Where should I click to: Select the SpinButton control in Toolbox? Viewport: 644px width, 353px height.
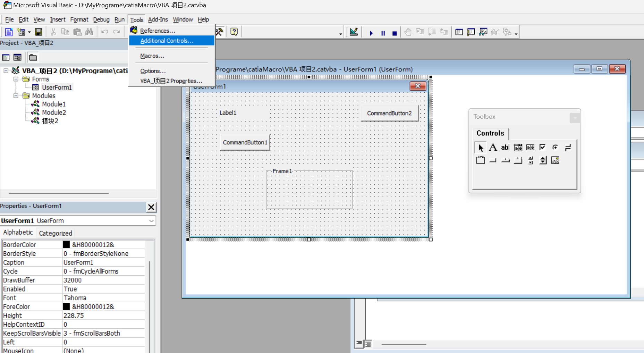(543, 160)
